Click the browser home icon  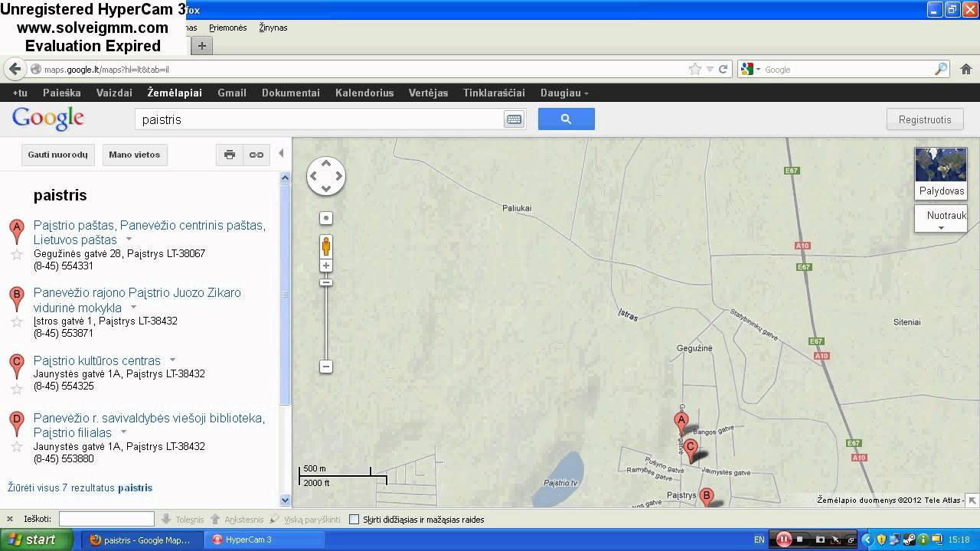click(x=966, y=69)
